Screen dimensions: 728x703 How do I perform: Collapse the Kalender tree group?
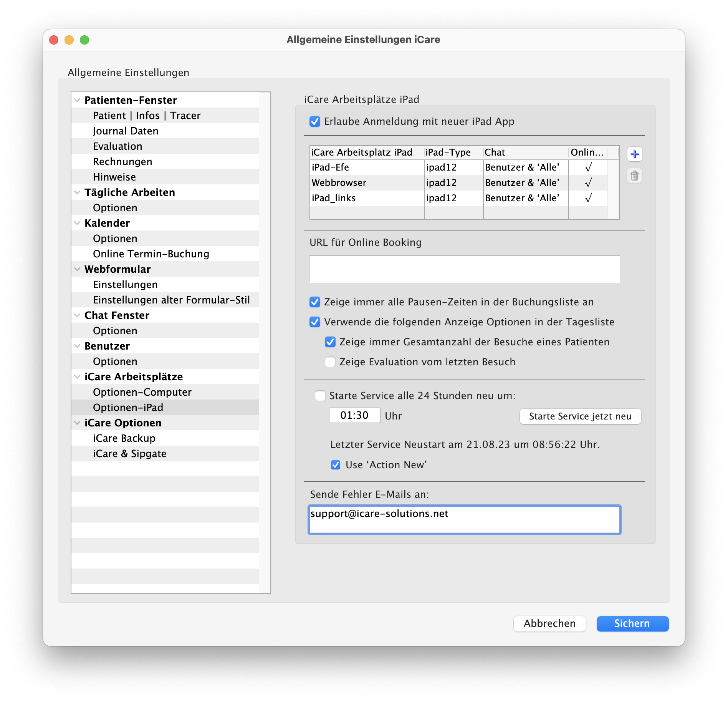(77, 223)
